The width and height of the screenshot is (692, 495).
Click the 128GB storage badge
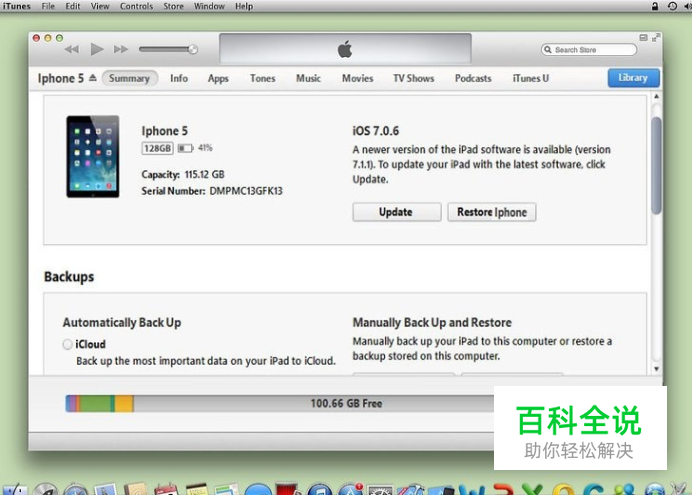157,148
